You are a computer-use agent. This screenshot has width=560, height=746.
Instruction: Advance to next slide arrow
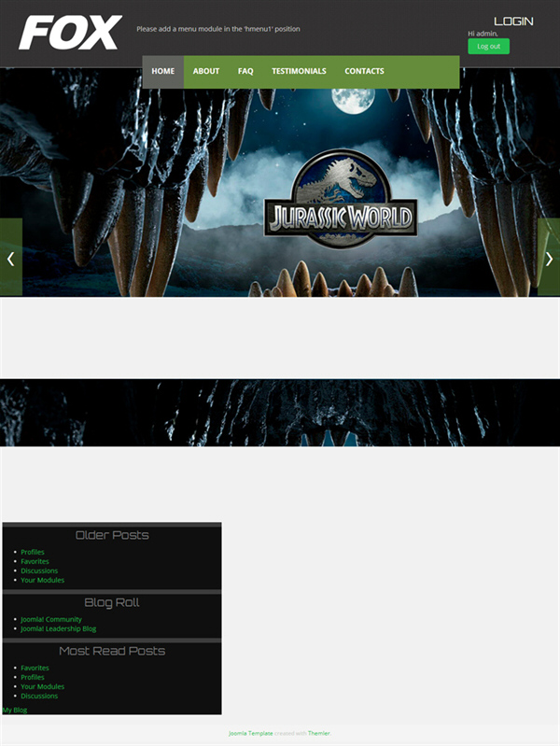[x=549, y=257]
